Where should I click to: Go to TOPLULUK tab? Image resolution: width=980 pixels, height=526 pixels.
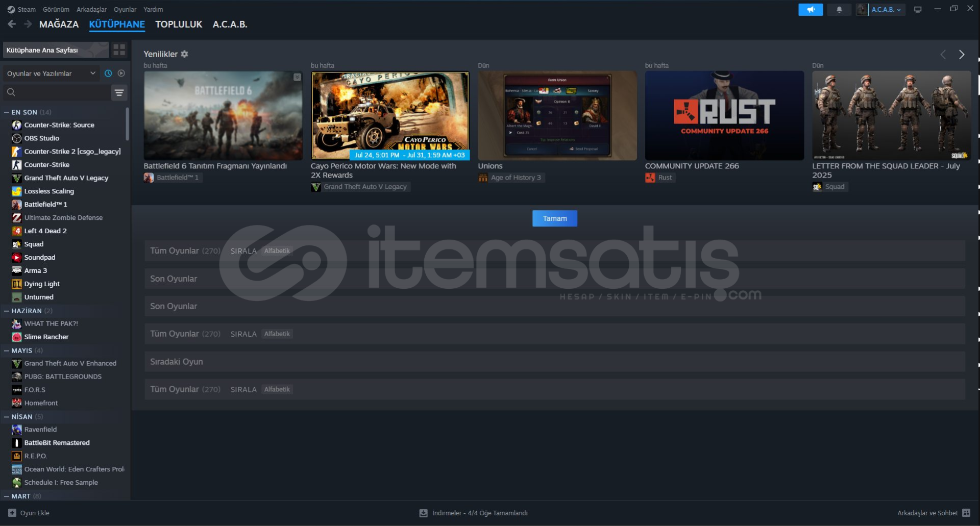pos(179,24)
